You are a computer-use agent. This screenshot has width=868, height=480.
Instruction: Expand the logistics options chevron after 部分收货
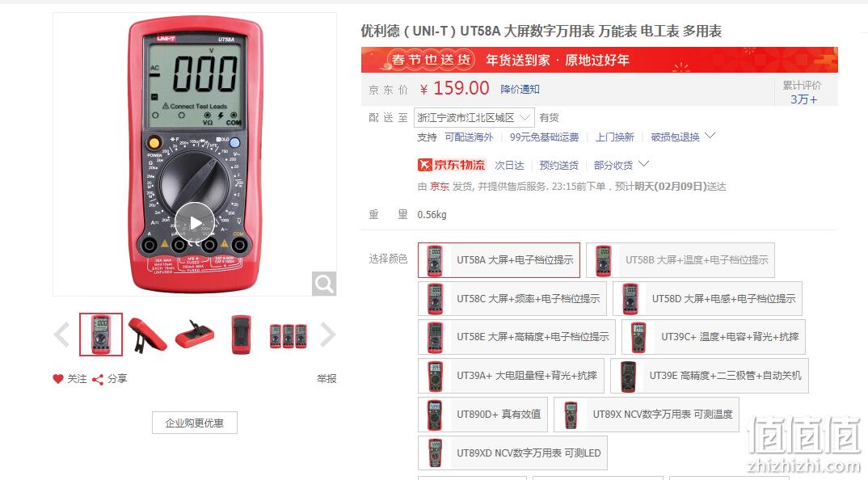point(643,164)
